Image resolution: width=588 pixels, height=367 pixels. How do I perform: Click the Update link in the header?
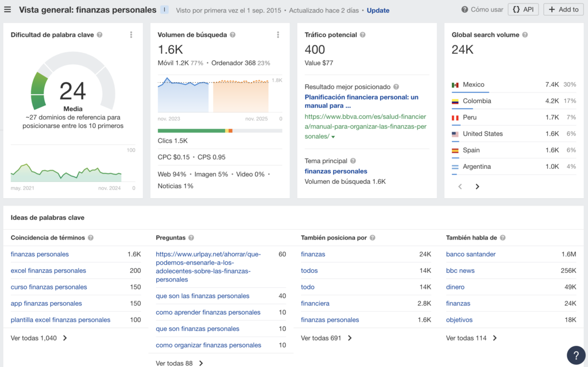(x=378, y=10)
